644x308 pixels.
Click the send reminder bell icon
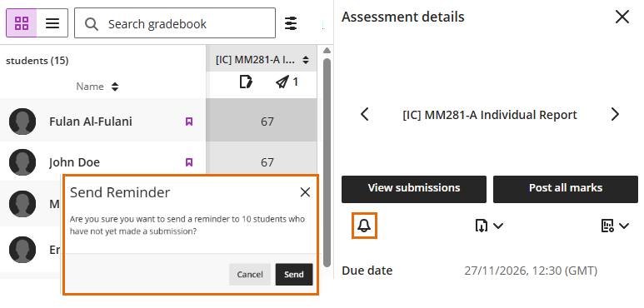coord(364,226)
